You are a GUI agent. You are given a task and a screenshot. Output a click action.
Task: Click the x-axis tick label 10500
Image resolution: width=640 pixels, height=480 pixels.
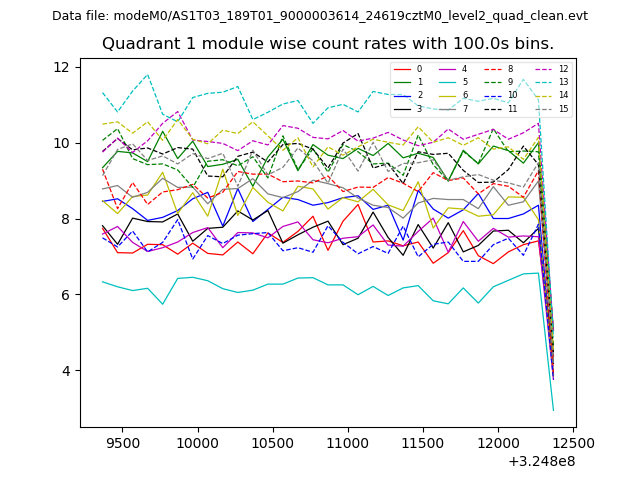pos(272,442)
